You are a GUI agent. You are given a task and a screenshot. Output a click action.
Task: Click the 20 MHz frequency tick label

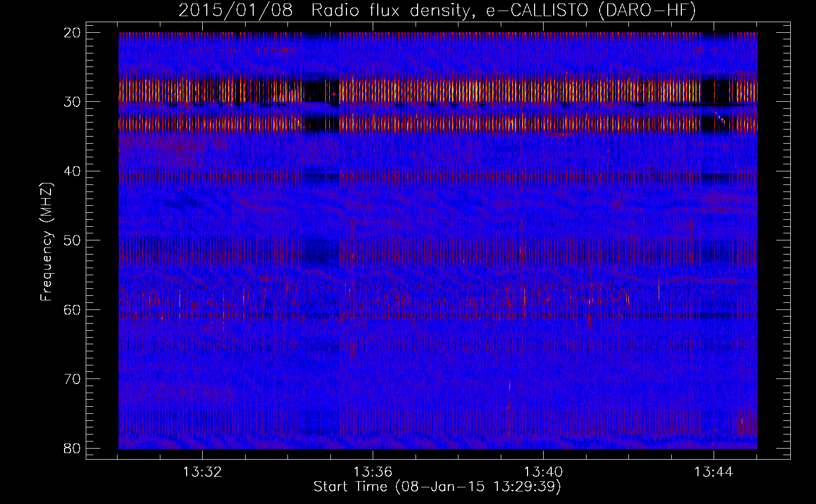click(73, 33)
